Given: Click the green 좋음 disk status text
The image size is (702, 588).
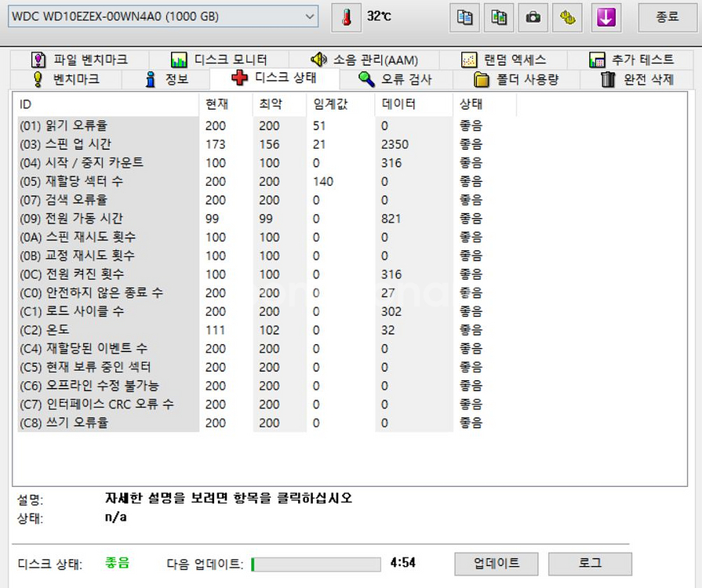Looking at the screenshot, I should point(117,562).
